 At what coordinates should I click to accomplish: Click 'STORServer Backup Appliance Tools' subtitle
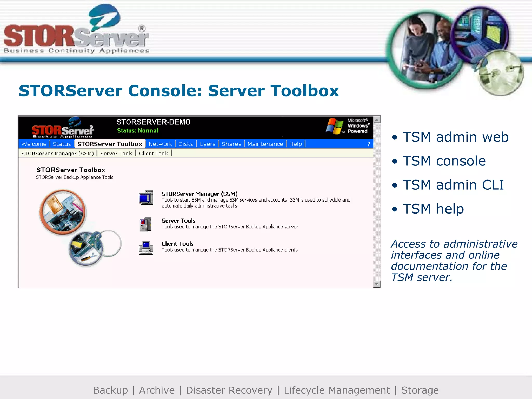tap(75, 177)
